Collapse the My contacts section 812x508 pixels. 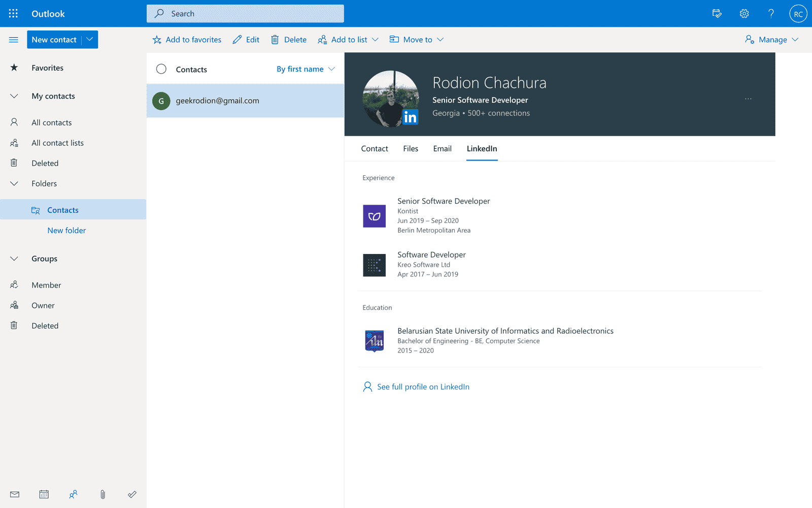[x=14, y=96]
